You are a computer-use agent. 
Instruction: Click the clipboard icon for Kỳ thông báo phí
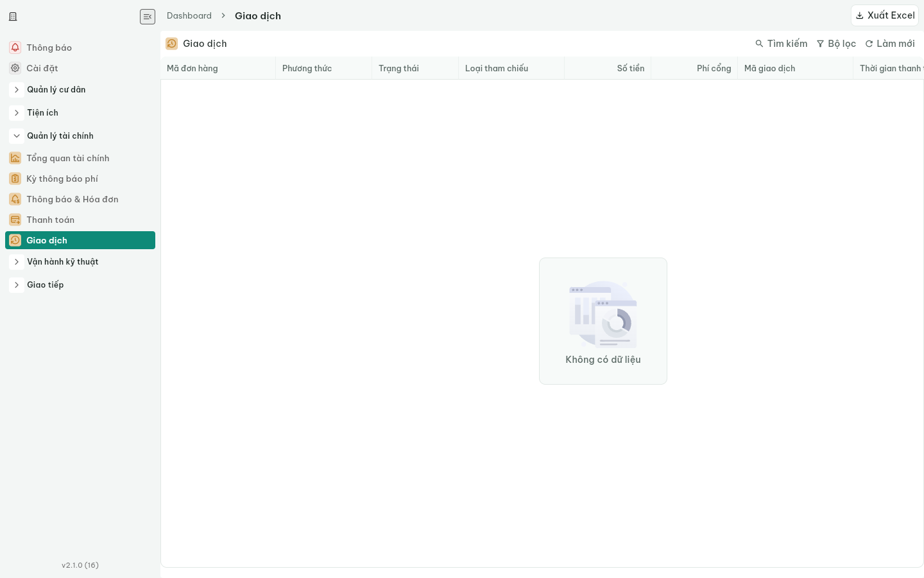(15, 179)
